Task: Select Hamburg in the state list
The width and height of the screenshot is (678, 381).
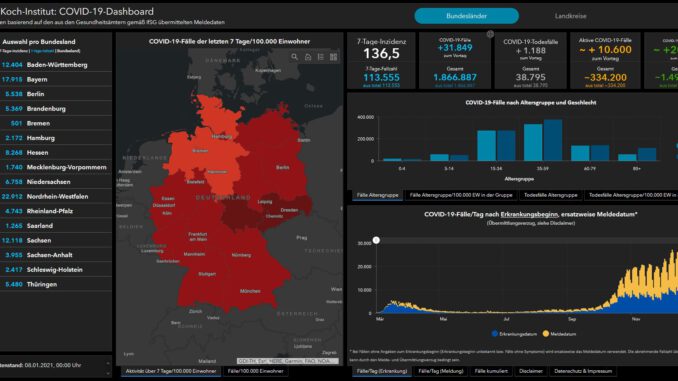Action: 56,138
